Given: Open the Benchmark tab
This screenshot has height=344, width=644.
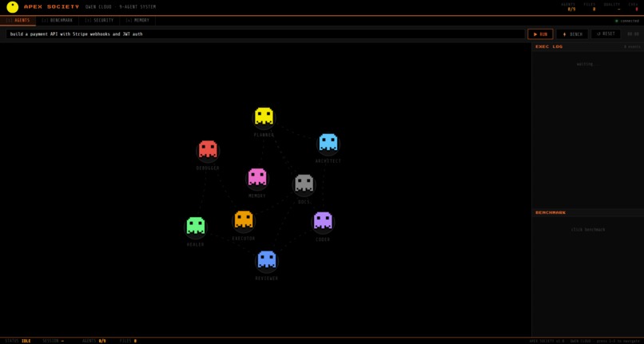Looking at the screenshot, I should [57, 20].
